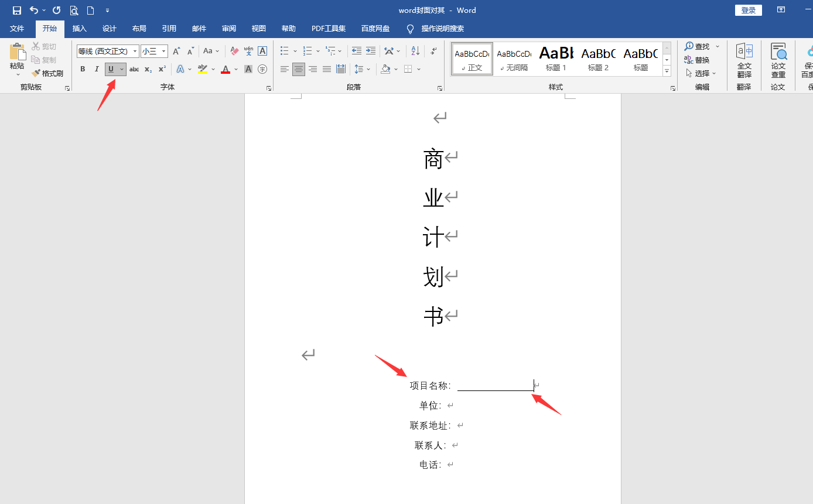Decrease font size with shrink font icon
Screen dimensions: 813x504
tap(190, 52)
